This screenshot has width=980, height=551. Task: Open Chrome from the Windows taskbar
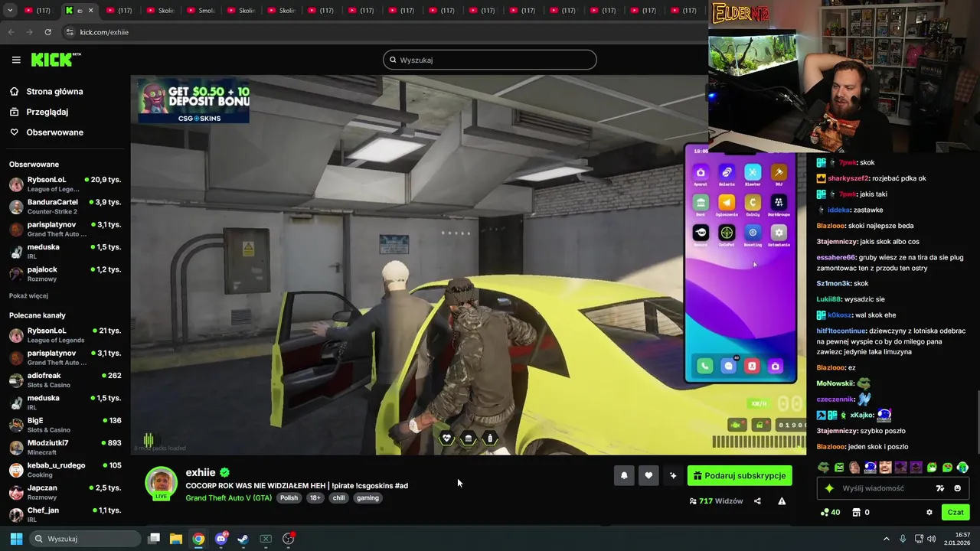pos(198,539)
